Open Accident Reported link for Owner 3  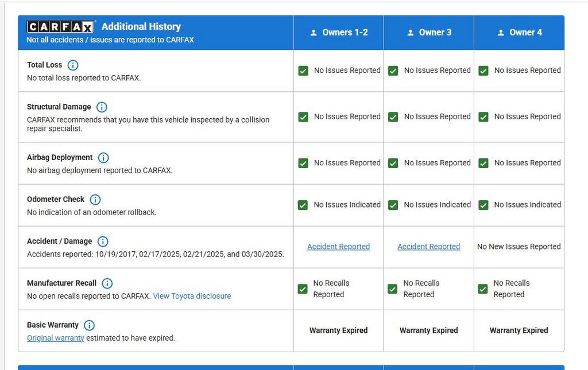click(x=428, y=247)
